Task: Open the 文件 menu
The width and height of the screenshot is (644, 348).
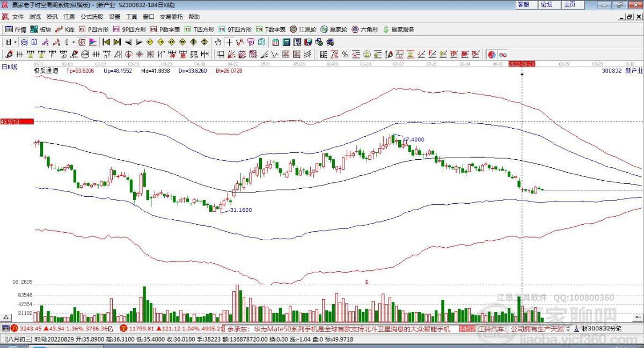Action: click(x=18, y=17)
